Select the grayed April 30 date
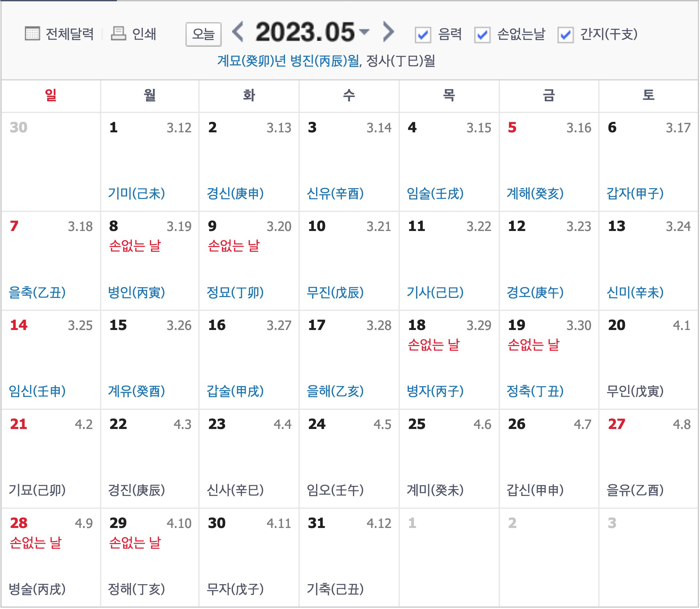Image resolution: width=700 pixels, height=609 pixels. 18,128
